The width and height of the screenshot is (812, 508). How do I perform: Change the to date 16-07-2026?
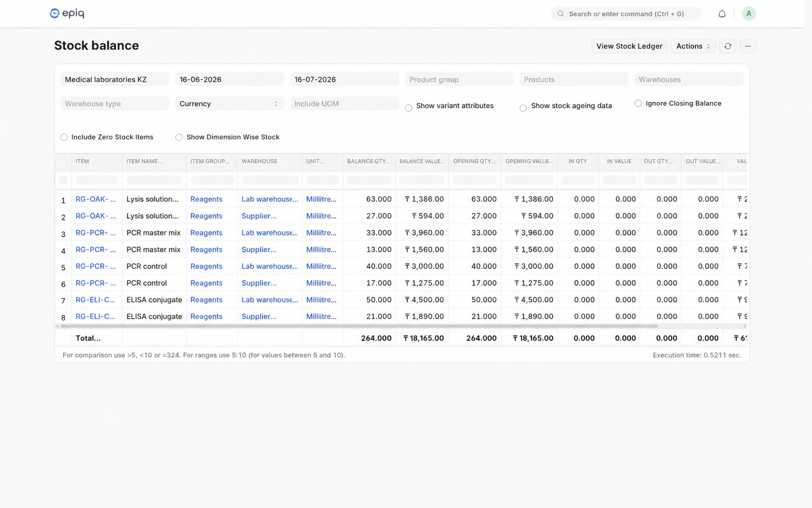point(344,79)
